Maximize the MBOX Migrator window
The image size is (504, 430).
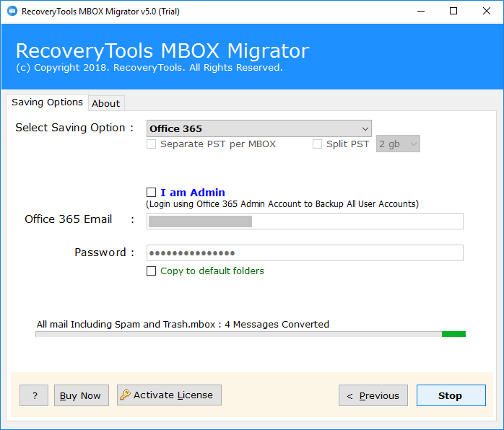(453, 12)
